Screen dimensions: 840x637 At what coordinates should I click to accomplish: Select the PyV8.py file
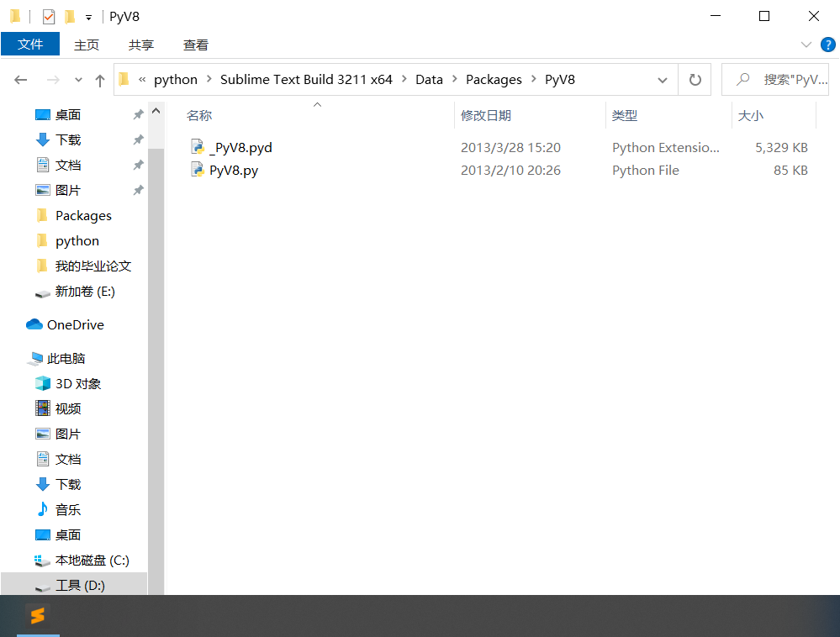[234, 171]
